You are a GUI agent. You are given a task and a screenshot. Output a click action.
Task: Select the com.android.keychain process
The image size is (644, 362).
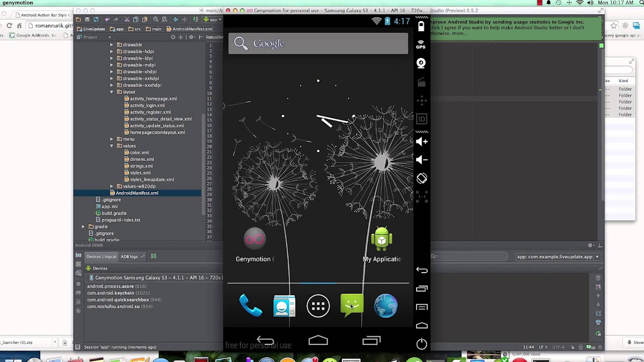[x=118, y=293]
